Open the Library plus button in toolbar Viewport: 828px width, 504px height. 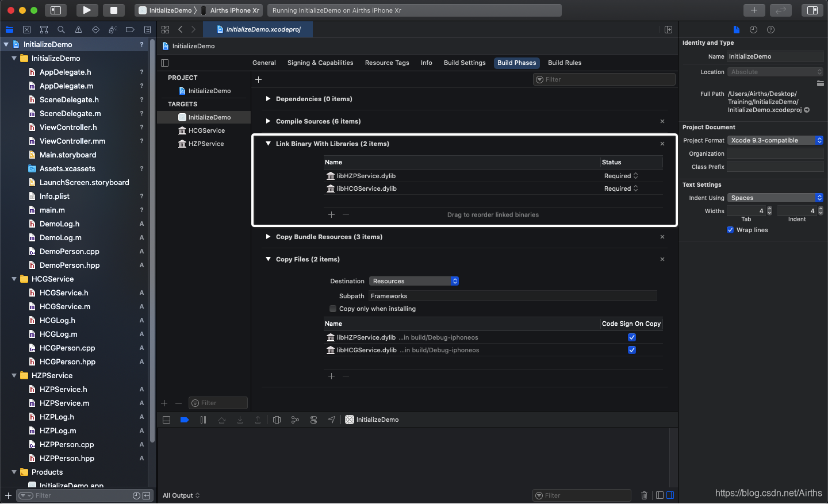pyautogui.click(x=754, y=10)
